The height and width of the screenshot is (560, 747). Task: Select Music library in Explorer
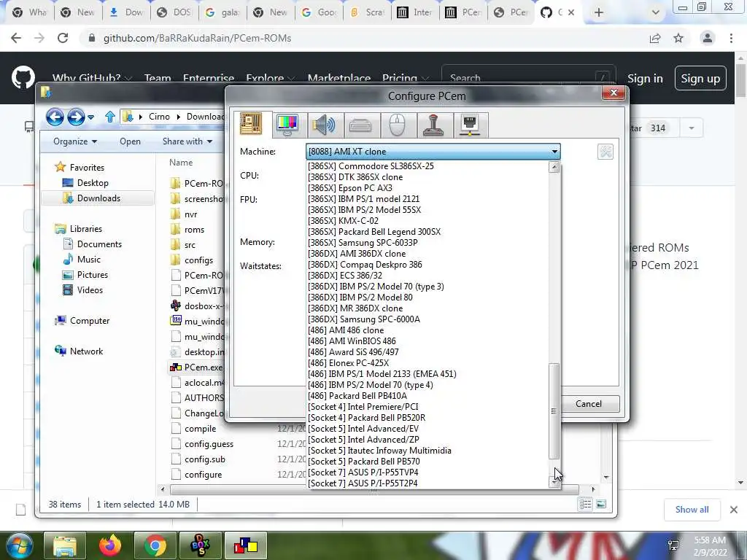88,260
